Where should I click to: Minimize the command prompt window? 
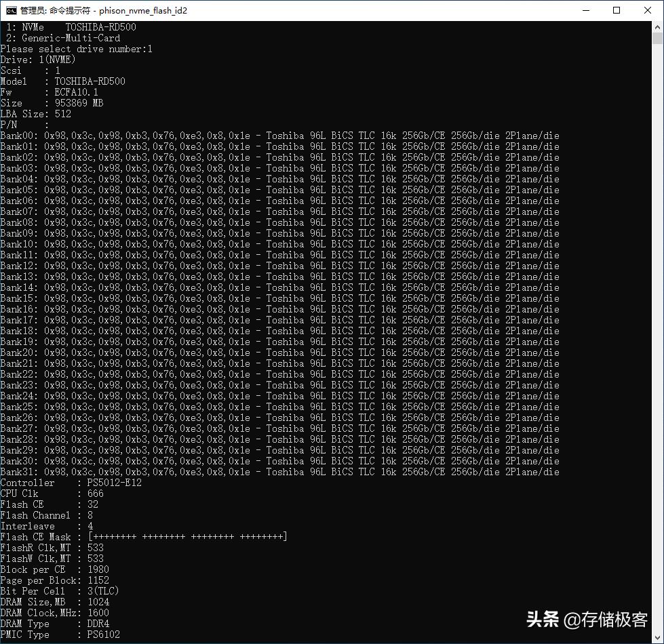coord(586,10)
